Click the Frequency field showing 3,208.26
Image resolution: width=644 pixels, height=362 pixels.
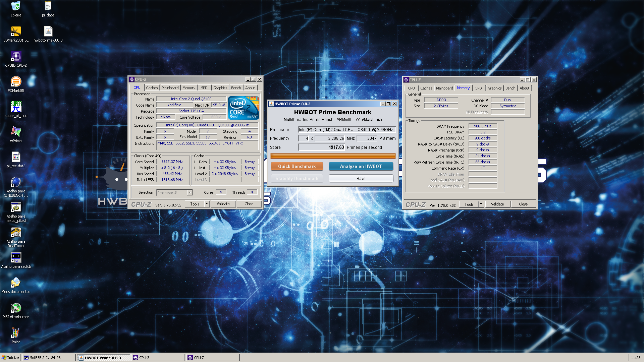pyautogui.click(x=330, y=138)
